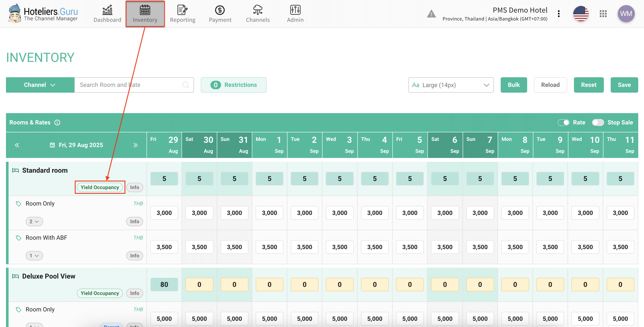Click the warning triangle alert icon
The image size is (644, 327).
(x=431, y=14)
